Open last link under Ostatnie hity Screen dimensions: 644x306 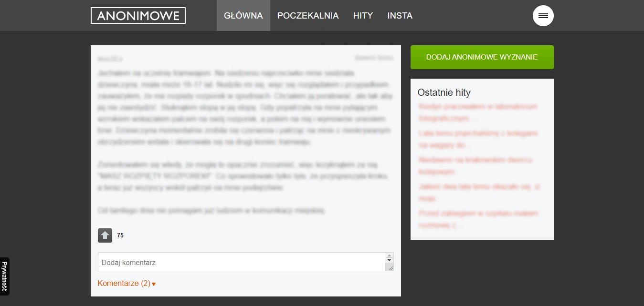tap(478, 219)
